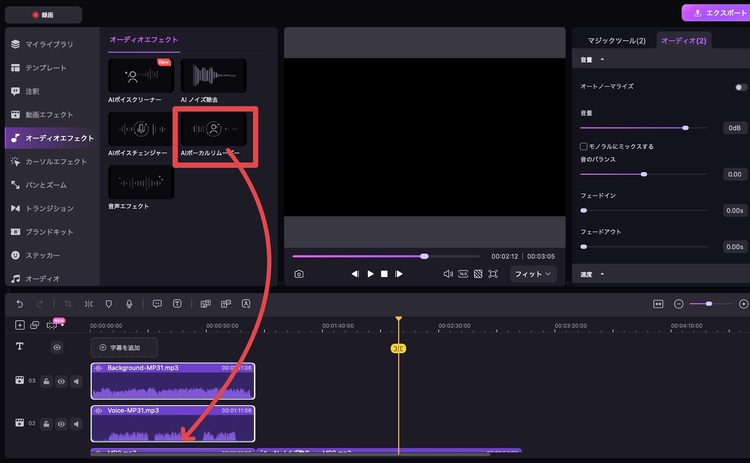
Task: Enter fullscreen preview
Action: 493,274
